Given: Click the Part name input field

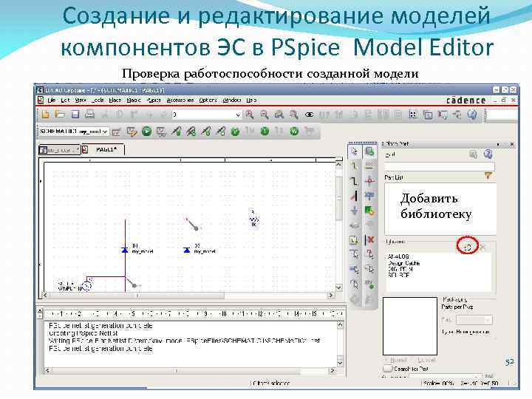Looking at the screenshot, I should point(440,166).
